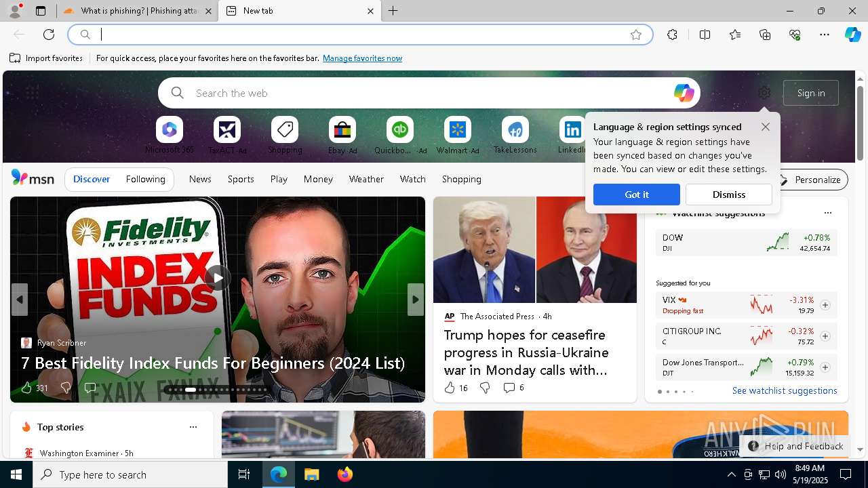Open the browser profile icon
Screen dimensions: 868x488
tap(15, 11)
